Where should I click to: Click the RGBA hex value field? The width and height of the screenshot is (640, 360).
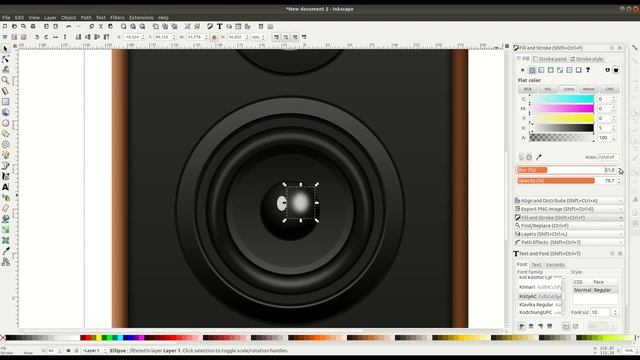tap(609, 157)
